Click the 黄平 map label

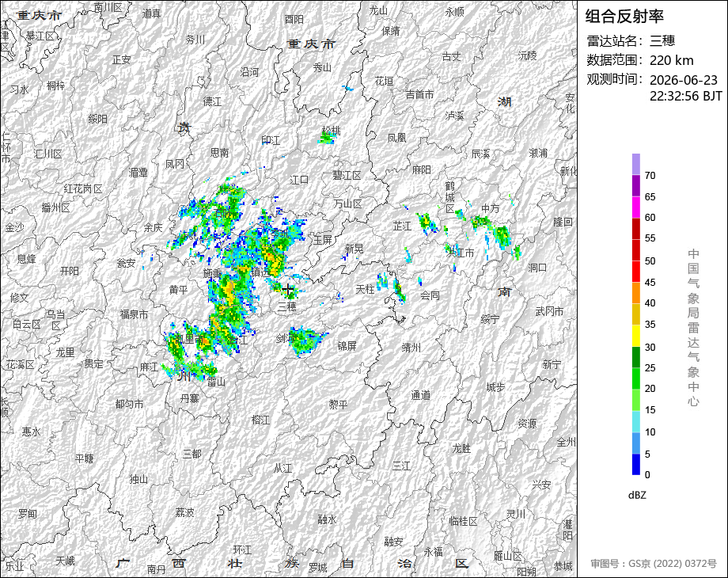(x=178, y=290)
